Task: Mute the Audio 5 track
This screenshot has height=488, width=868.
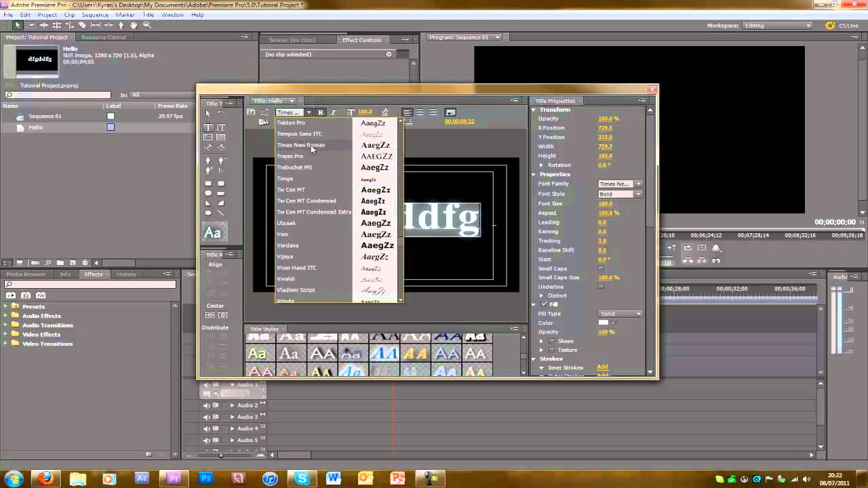Action: click(207, 440)
